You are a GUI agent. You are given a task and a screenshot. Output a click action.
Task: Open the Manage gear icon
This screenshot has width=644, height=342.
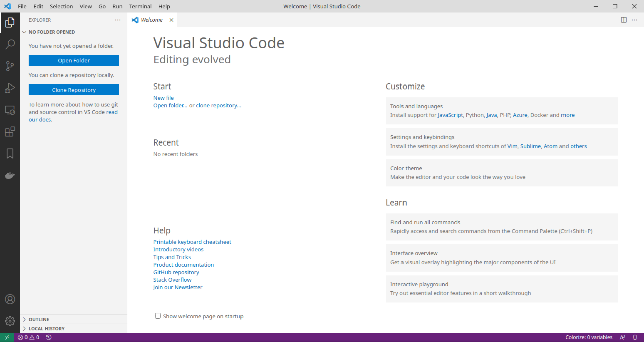10,321
